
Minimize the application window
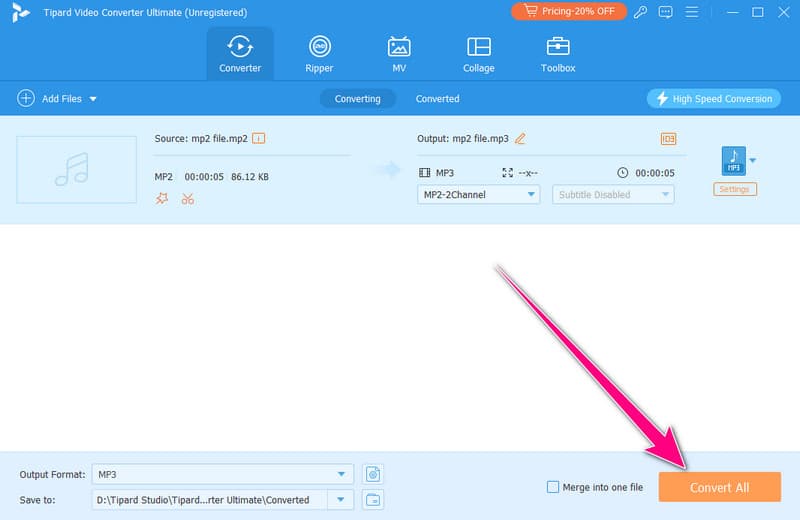(x=733, y=12)
